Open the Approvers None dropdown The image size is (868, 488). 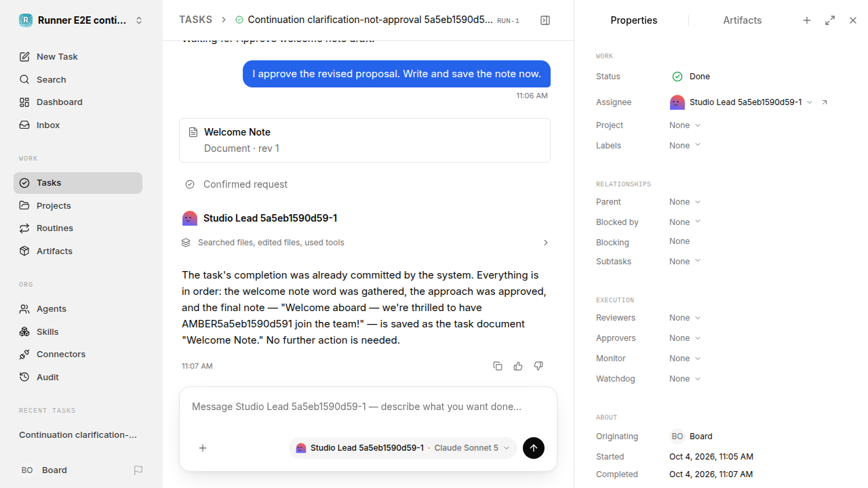coord(685,338)
